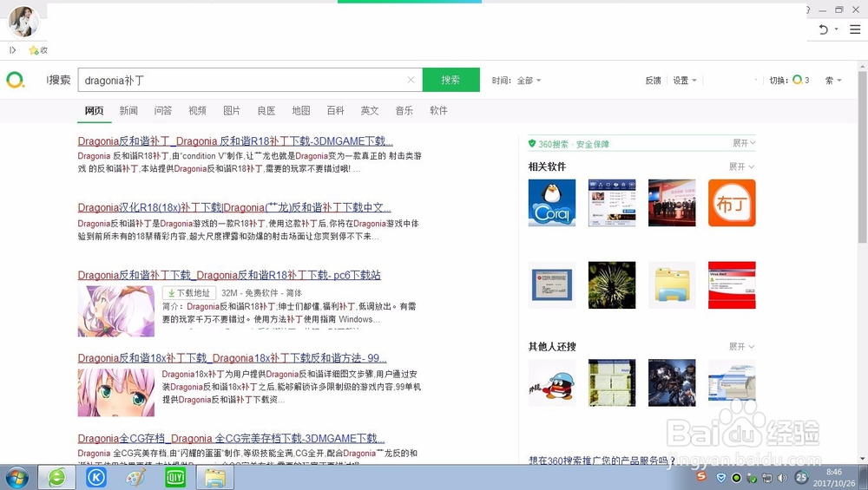
Task: Toggle the sidebar with the I> icon
Action: [x=13, y=50]
